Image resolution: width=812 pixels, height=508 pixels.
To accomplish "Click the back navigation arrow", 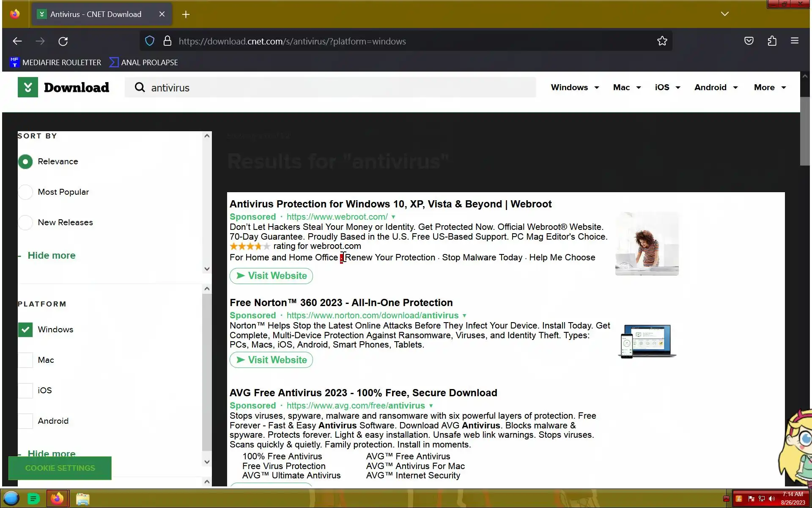I will click(x=17, y=41).
